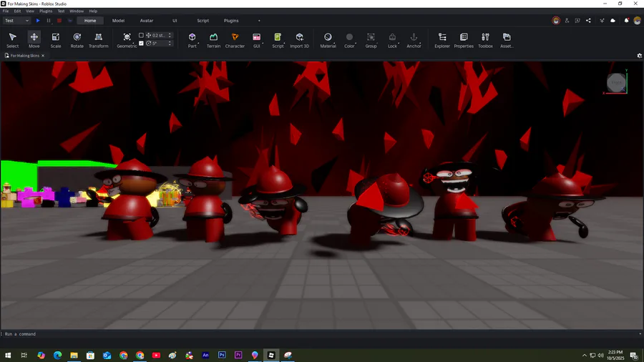Select the Home ribbon tab

pyautogui.click(x=90, y=21)
